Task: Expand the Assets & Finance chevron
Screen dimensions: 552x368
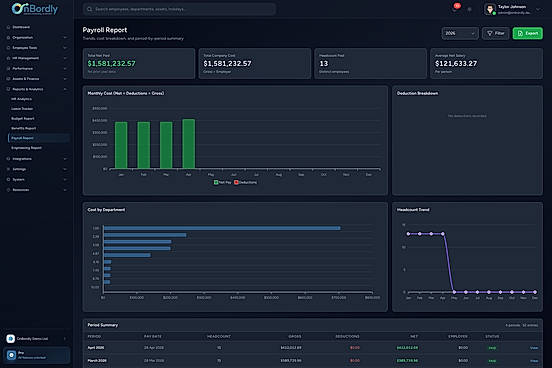Action: pos(65,79)
